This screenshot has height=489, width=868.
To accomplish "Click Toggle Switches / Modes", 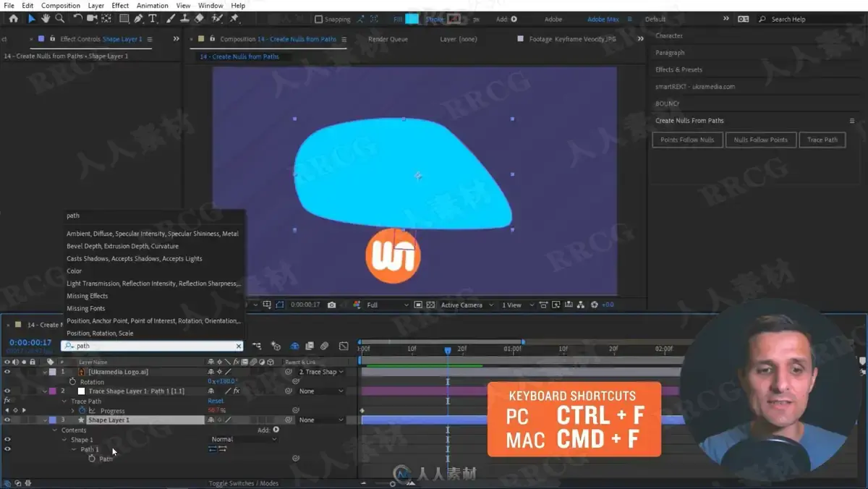I will 244,483.
